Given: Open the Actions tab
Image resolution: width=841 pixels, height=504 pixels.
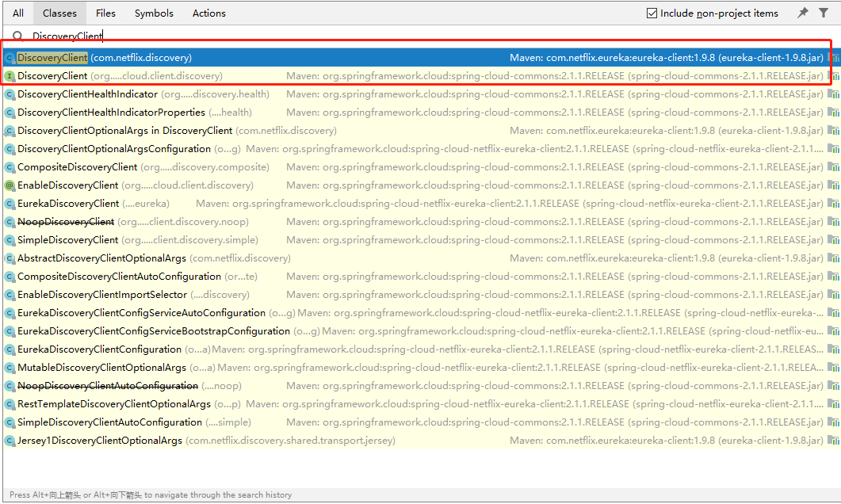Looking at the screenshot, I should coord(209,13).
